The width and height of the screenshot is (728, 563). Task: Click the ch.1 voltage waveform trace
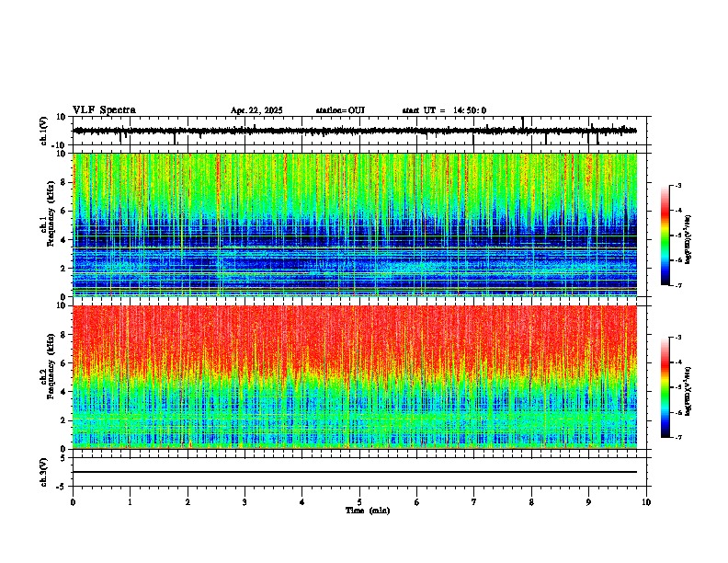tap(355, 131)
